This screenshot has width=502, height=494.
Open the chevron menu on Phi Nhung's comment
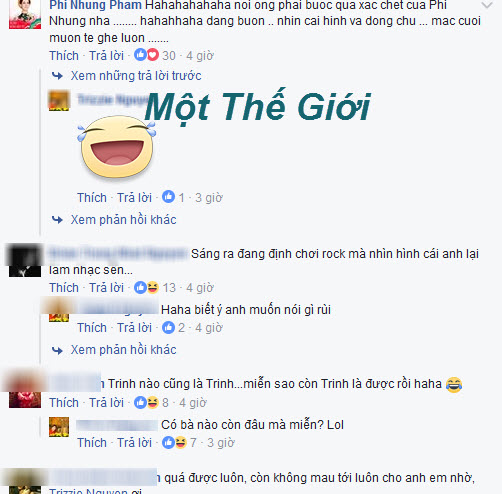pyautogui.click(x=487, y=5)
